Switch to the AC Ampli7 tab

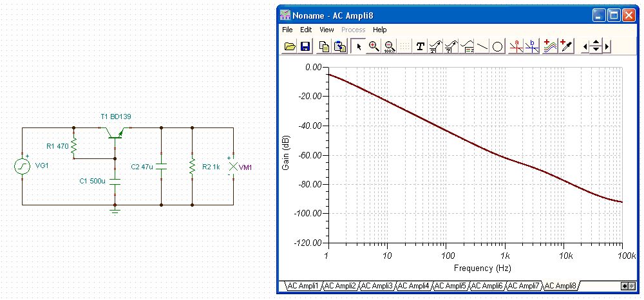[x=523, y=286]
